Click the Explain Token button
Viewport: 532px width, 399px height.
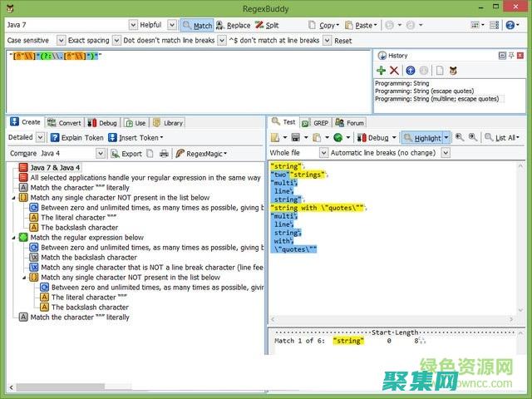[76, 137]
